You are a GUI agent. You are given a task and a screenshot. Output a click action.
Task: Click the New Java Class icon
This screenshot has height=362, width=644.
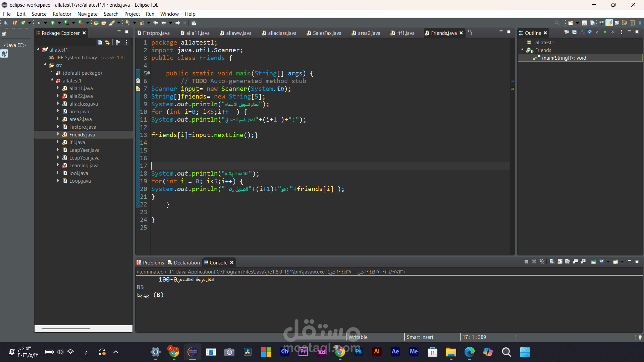point(23,23)
